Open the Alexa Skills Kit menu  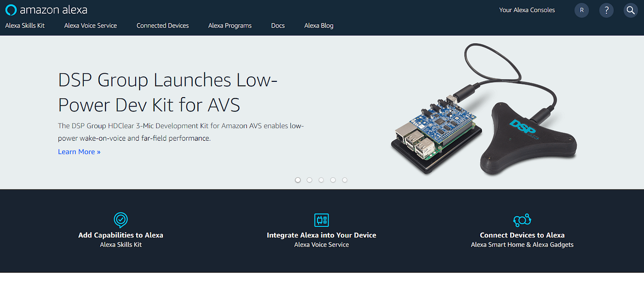point(25,26)
